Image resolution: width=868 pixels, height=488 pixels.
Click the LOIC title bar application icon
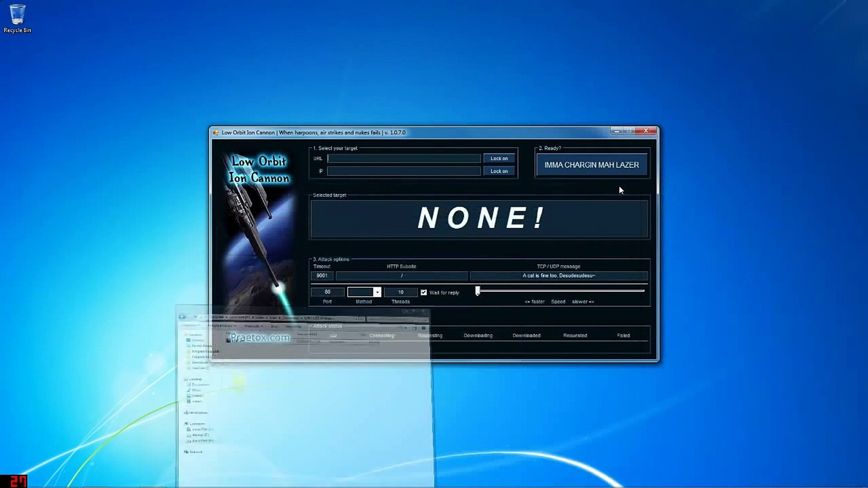(216, 132)
